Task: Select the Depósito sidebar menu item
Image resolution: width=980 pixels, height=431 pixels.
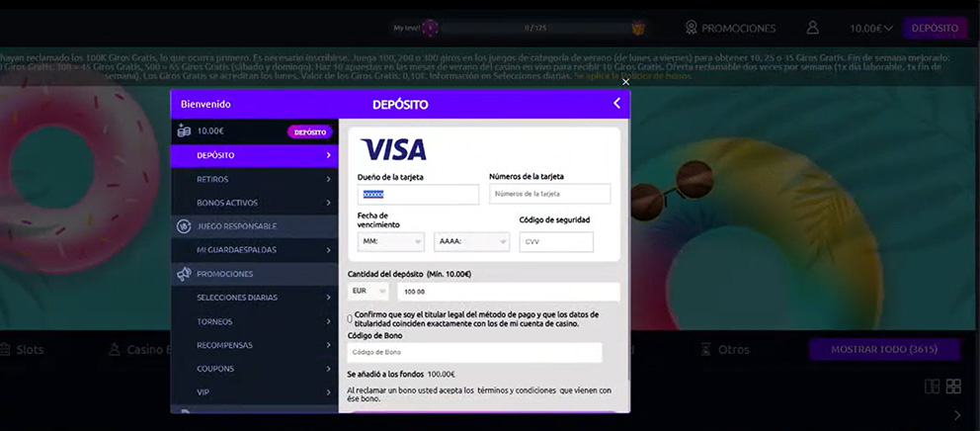Action: coord(254,155)
